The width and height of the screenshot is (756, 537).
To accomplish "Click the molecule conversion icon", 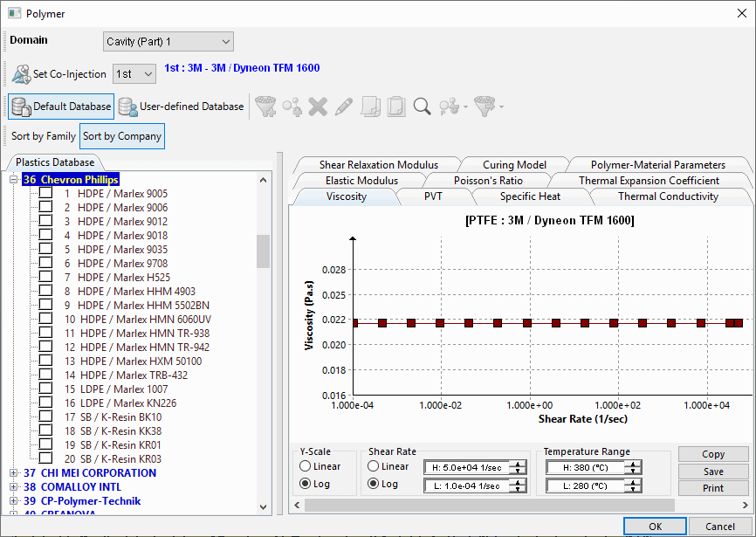I will coord(450,107).
